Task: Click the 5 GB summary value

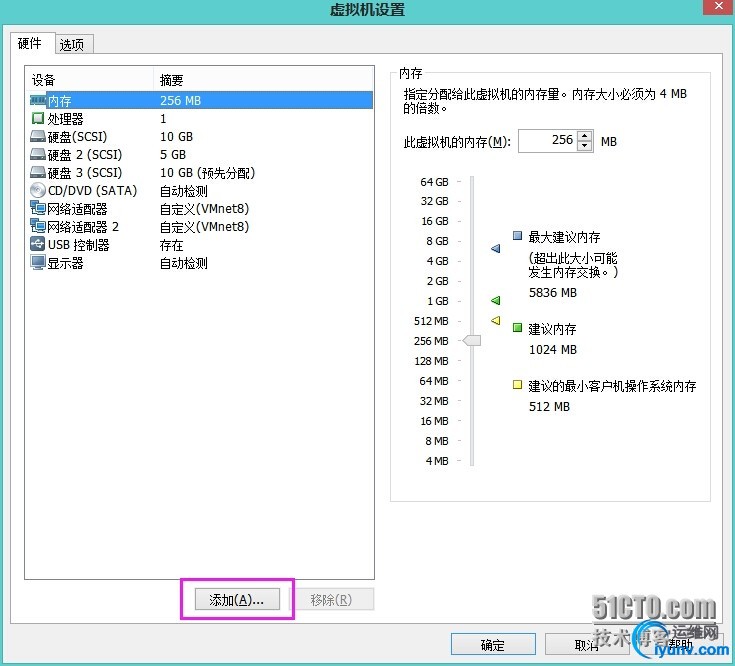Action: pos(173,154)
